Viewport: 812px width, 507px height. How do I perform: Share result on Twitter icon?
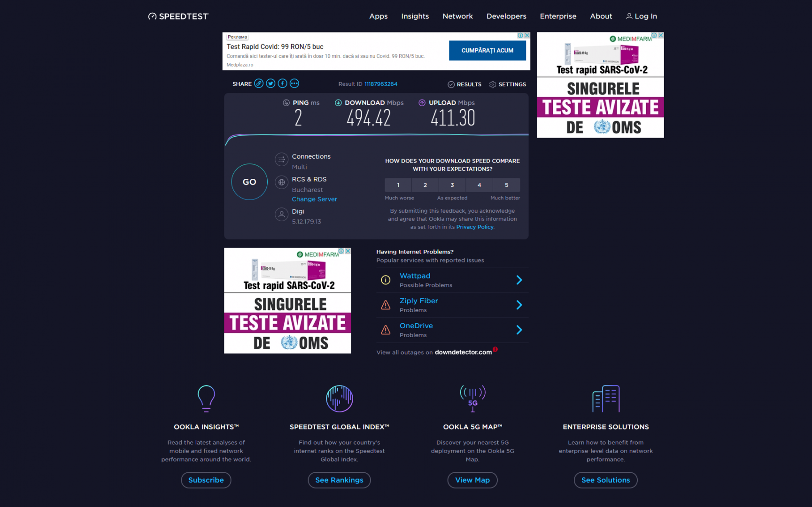pos(271,84)
